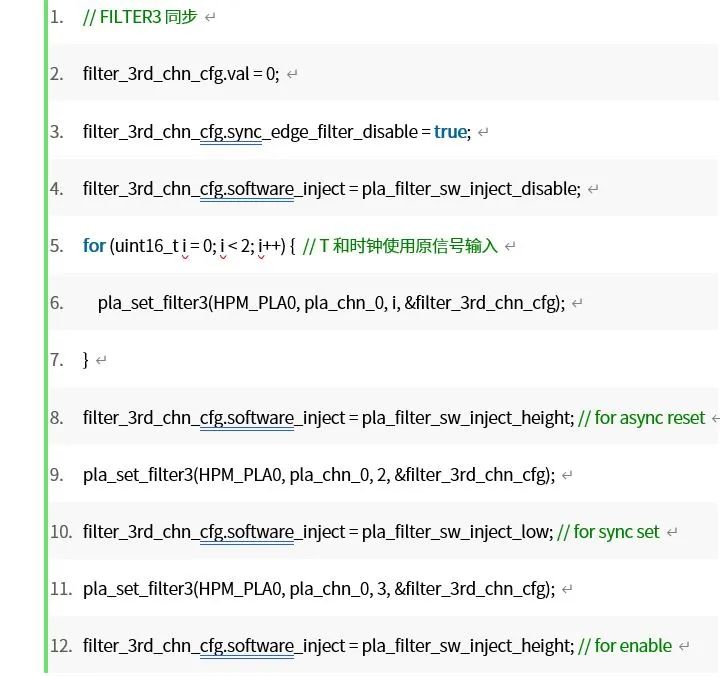Click the blue 'for' keyword on line 5
Screen dimensions: 720x676
[x=94, y=245]
